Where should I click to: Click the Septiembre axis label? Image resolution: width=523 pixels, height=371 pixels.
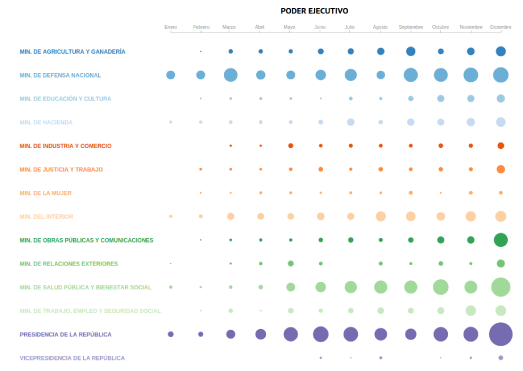411,27
